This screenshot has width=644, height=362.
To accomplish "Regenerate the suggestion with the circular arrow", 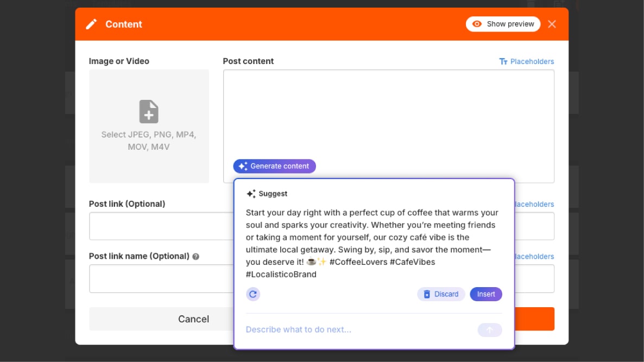I will tap(253, 294).
